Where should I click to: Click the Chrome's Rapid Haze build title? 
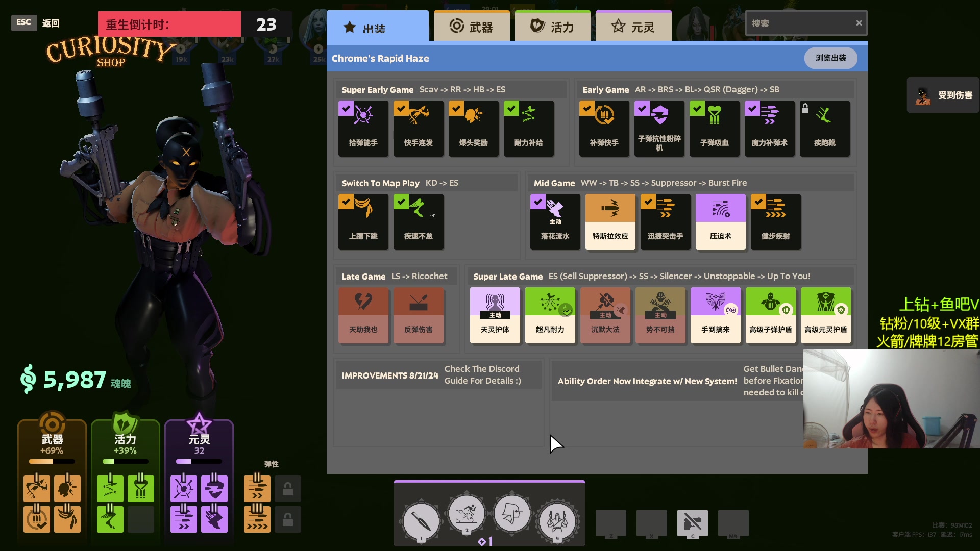click(x=380, y=58)
